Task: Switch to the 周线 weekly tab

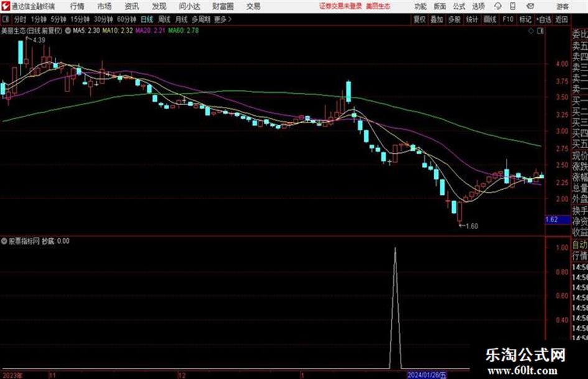Action: point(164,19)
